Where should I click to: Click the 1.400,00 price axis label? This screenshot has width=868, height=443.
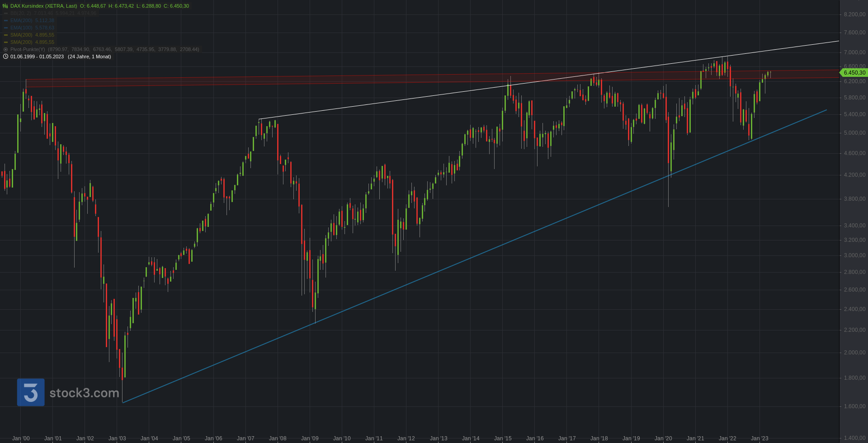click(854, 438)
